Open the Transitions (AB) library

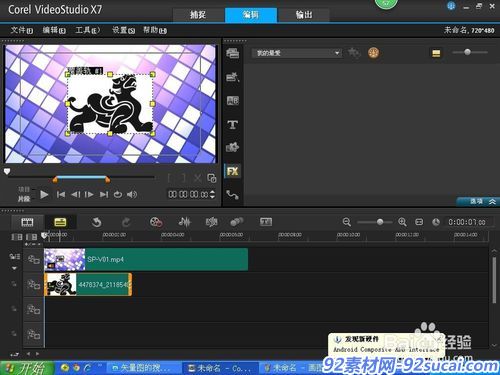[233, 101]
